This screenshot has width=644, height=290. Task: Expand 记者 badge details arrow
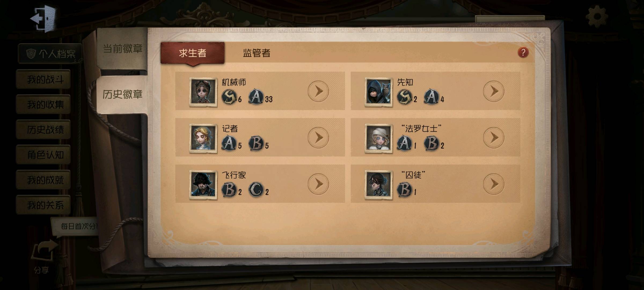point(318,138)
